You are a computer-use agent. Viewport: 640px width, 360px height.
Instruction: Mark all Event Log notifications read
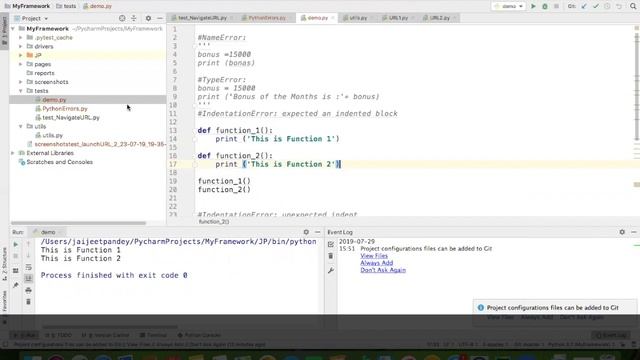331,244
